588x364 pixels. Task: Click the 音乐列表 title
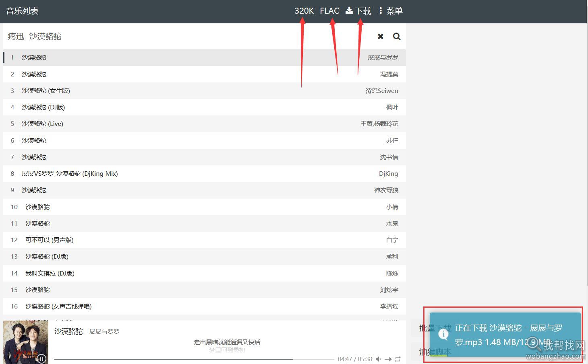[22, 11]
